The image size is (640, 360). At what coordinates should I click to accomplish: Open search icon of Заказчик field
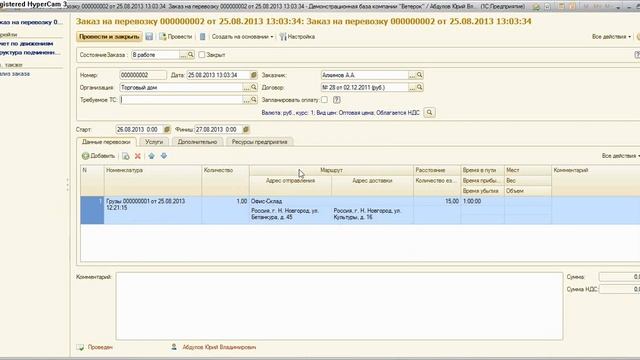[x=419, y=75]
